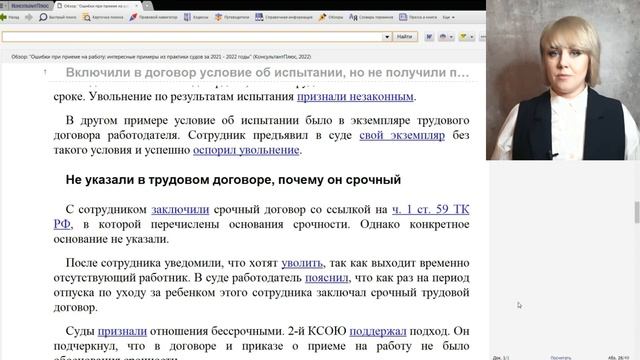640x360 pixels.
Task: Open the 'поддержал' link
Action: (x=378, y=331)
